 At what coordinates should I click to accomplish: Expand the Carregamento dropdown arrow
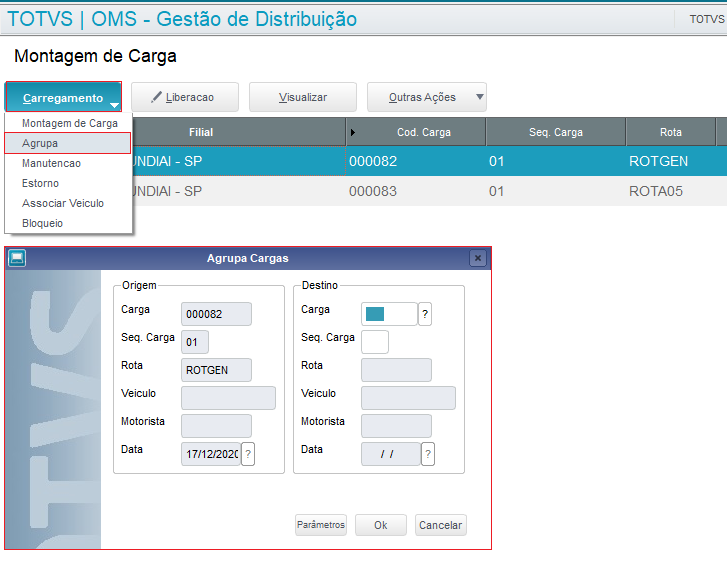pyautogui.click(x=115, y=106)
